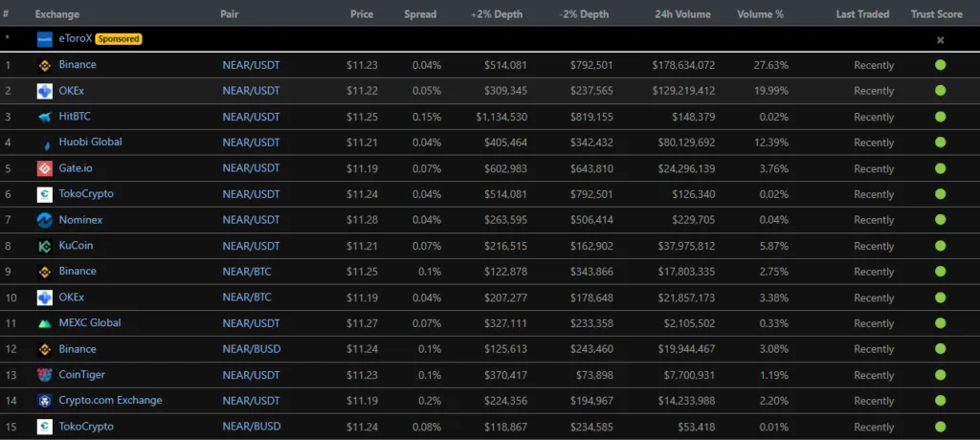
Task: Open the eToroX exchange link
Action: 75,39
